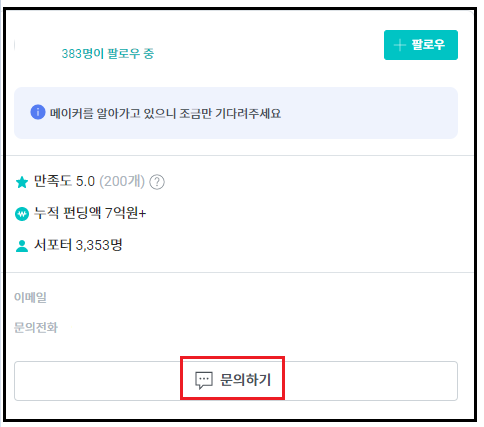The height and width of the screenshot is (427, 484).
Task: Click the star icon beside 만족도 5.0
Action: coord(22,182)
